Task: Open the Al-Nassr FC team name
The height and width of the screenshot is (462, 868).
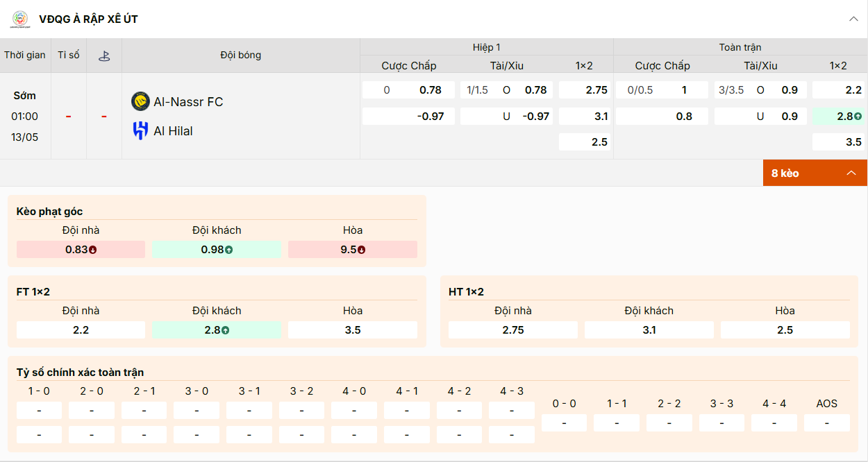Action: click(188, 102)
